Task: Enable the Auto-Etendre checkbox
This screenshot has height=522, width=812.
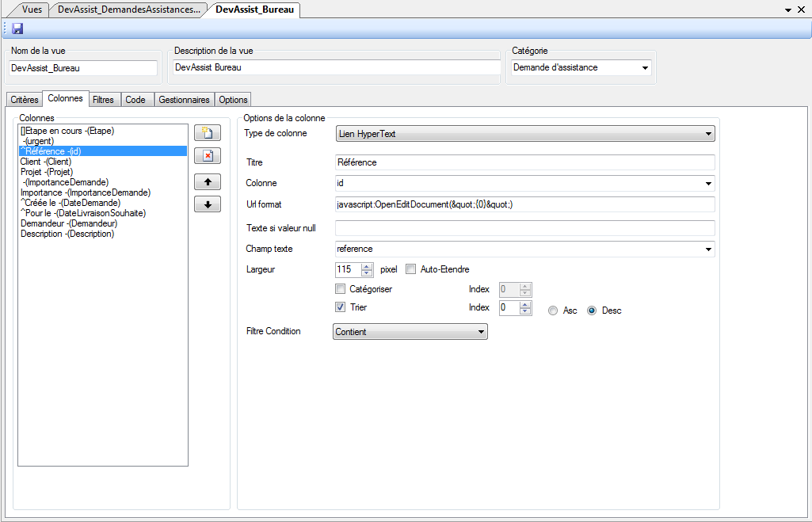Action: point(411,269)
